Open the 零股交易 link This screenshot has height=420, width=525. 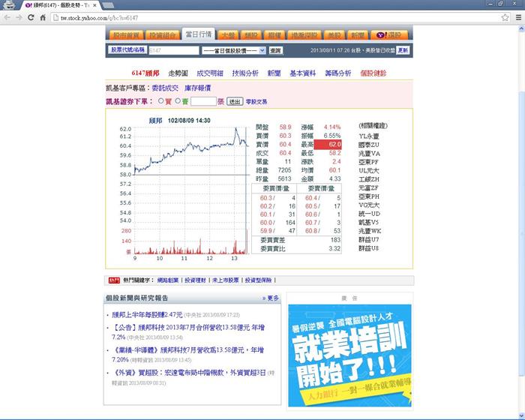pos(256,102)
